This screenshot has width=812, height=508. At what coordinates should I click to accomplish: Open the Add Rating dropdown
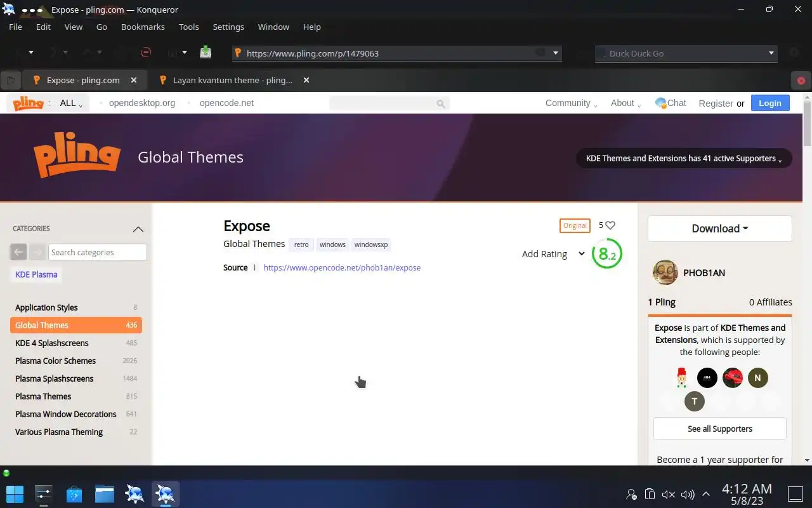[x=553, y=254]
